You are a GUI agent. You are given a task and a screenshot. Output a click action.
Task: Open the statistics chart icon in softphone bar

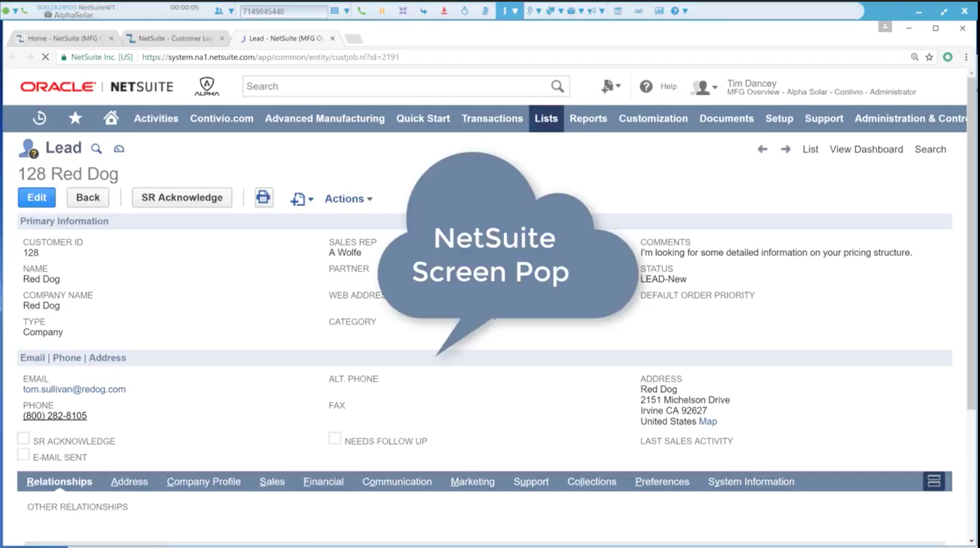(659, 11)
